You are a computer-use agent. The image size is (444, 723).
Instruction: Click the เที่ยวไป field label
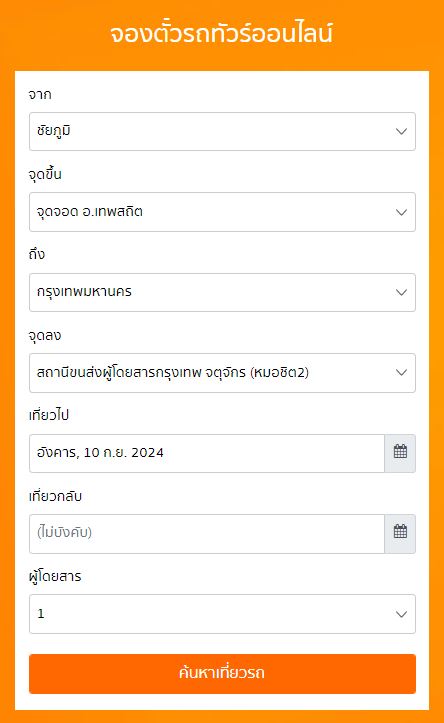pos(48,415)
